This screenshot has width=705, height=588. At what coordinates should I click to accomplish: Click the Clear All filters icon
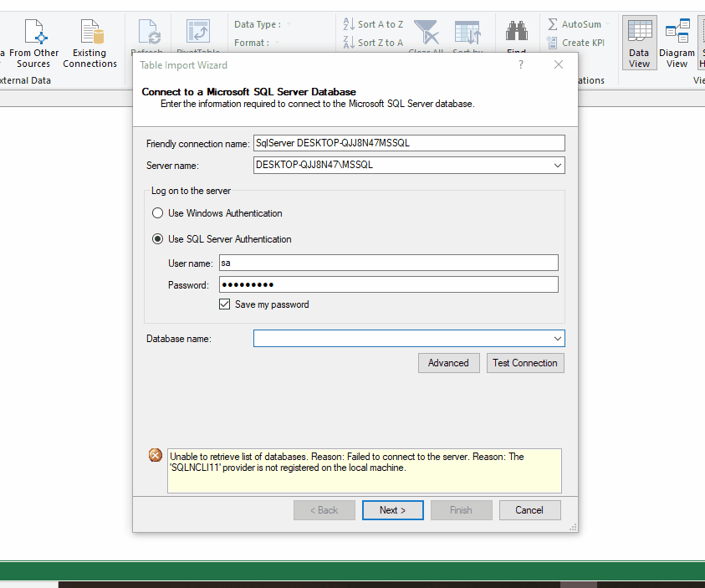(x=426, y=33)
